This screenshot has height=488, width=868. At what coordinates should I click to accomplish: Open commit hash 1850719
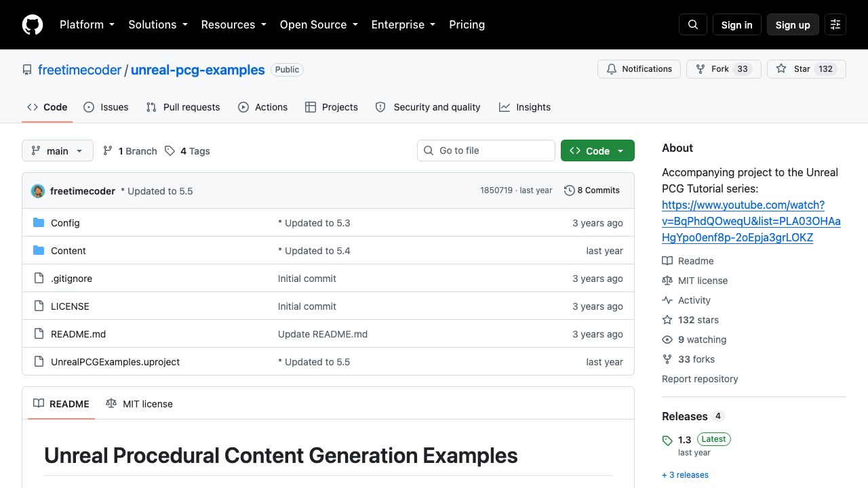pyautogui.click(x=496, y=190)
